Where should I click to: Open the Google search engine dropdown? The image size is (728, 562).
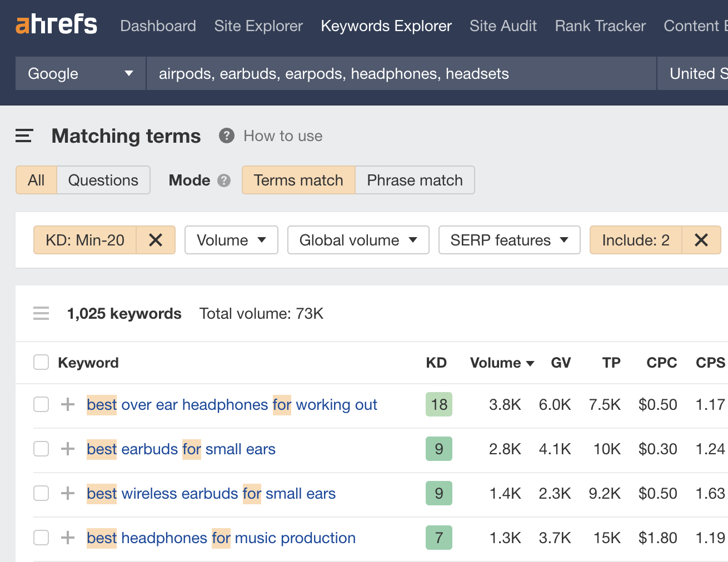(79, 73)
